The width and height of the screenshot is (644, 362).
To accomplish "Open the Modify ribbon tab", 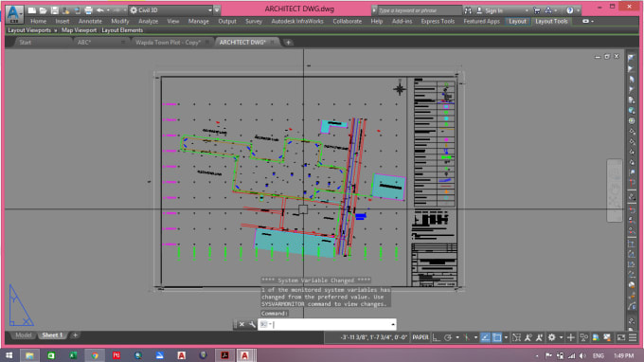I will click(x=120, y=21).
